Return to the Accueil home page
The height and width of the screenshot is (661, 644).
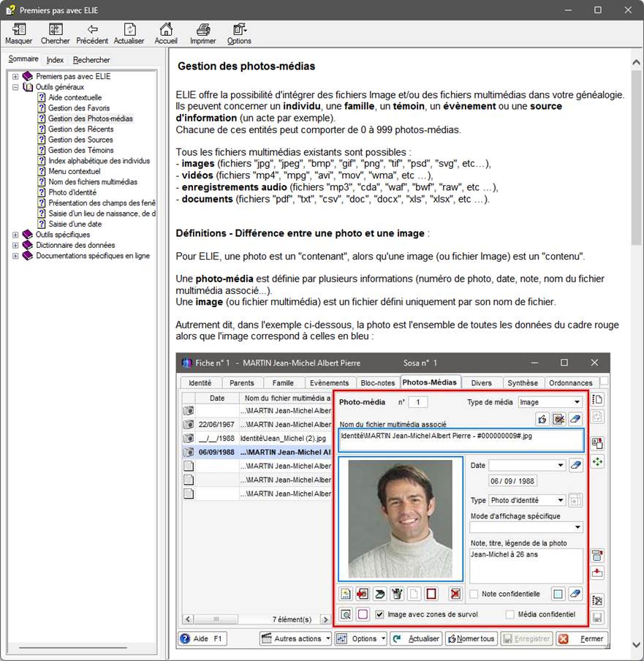click(x=166, y=34)
